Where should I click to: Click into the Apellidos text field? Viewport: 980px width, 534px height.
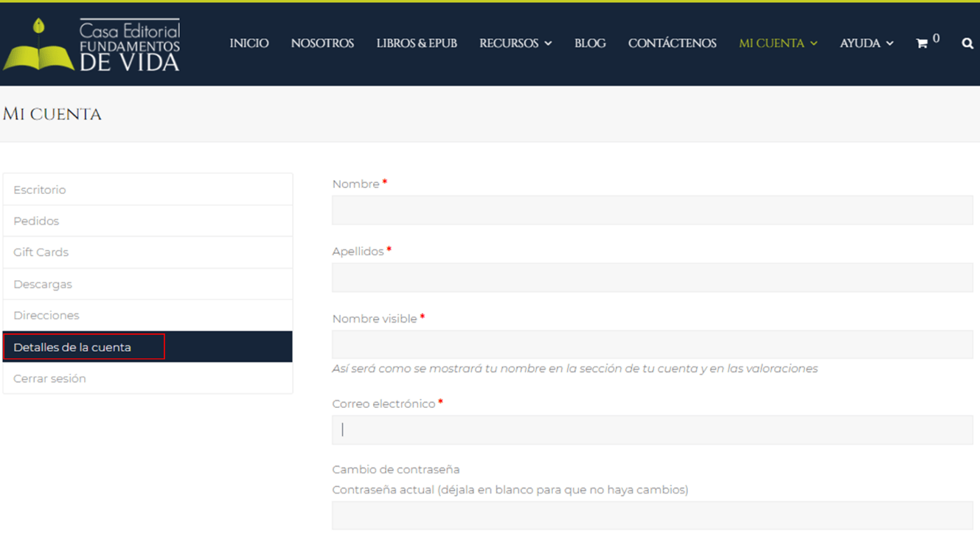(x=652, y=278)
